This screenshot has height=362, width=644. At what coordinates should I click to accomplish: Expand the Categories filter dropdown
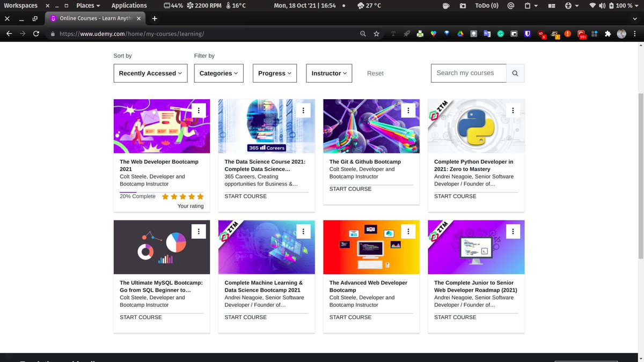[219, 73]
